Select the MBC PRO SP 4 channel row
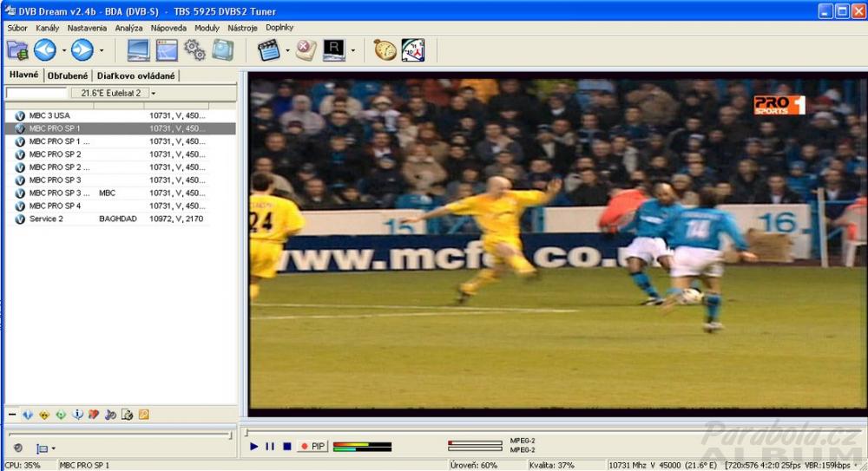Screen dimensions: 868x471 [x=121, y=206]
